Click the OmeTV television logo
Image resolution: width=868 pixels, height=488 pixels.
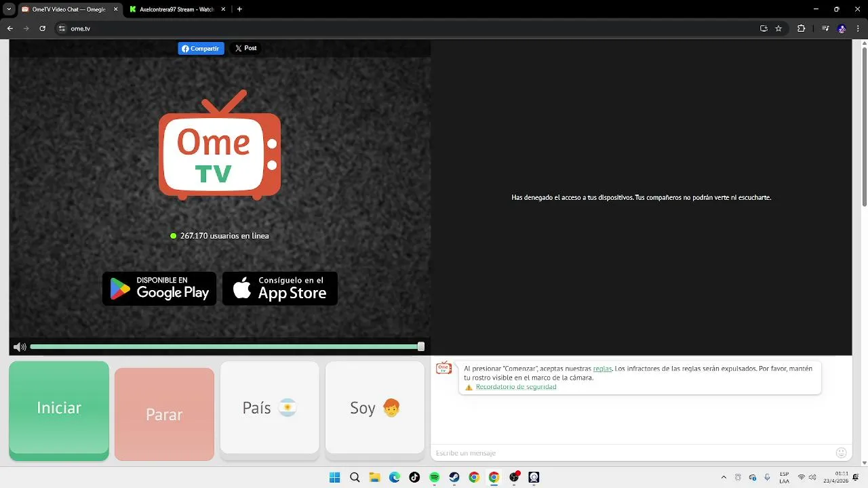pyautogui.click(x=220, y=145)
